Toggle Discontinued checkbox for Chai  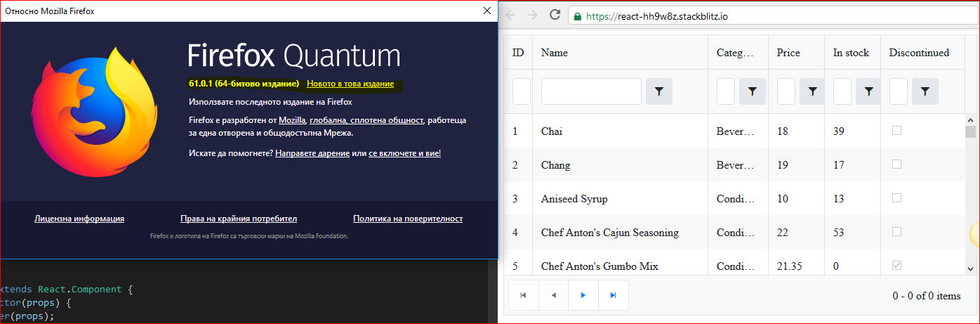tap(896, 131)
